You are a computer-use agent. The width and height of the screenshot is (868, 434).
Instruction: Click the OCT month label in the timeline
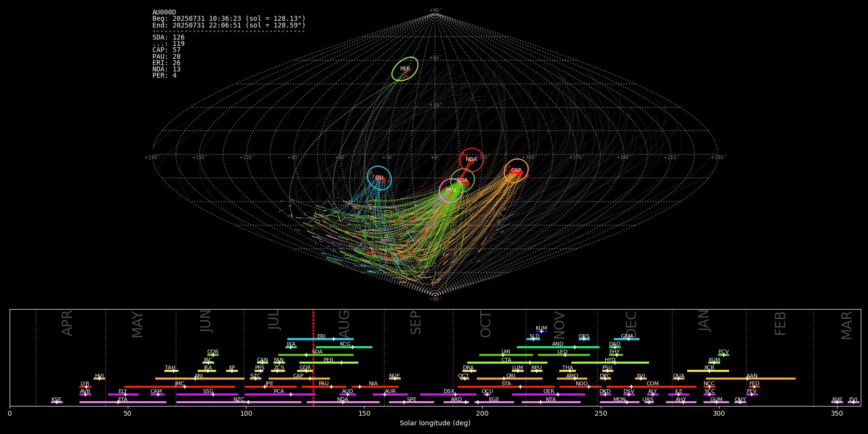(x=486, y=324)
